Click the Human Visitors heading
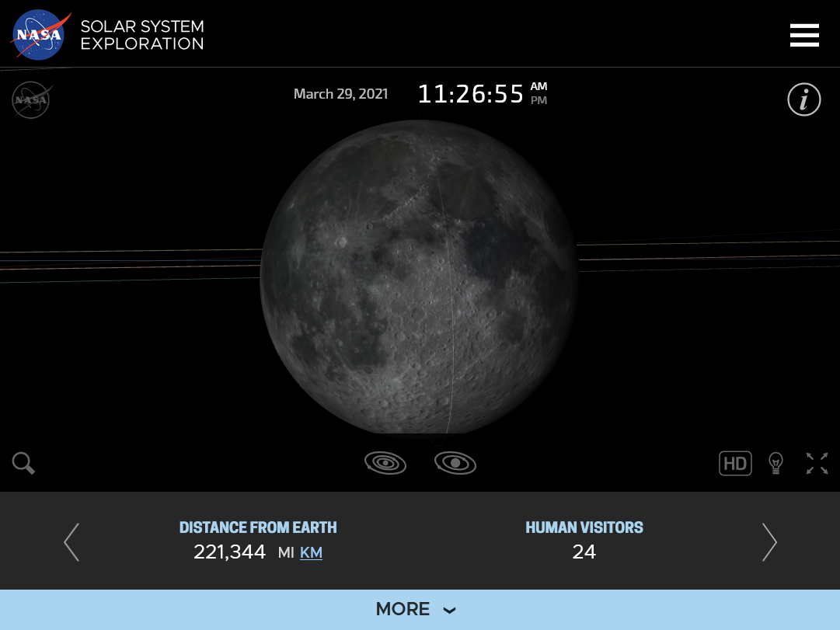 click(584, 527)
